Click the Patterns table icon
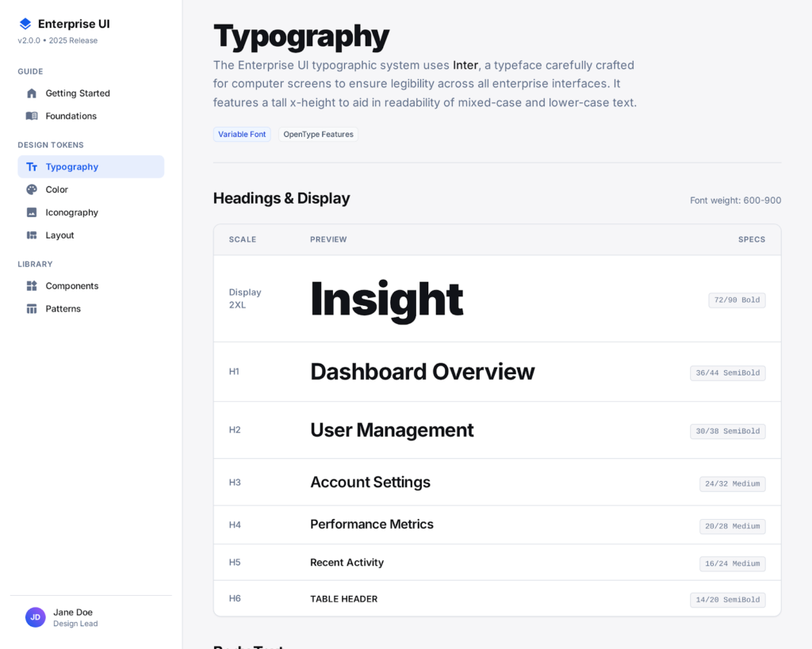Screen dimensions: 812x649 [32, 309]
